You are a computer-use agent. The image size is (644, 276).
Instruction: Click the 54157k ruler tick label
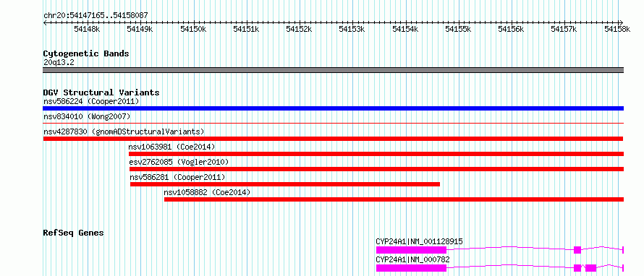564,29
